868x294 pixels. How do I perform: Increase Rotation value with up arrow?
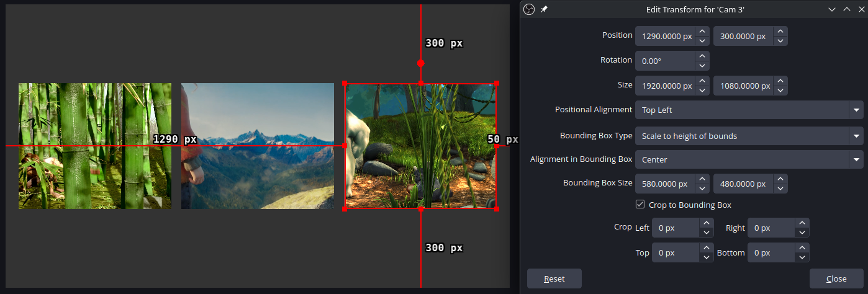pyautogui.click(x=702, y=56)
